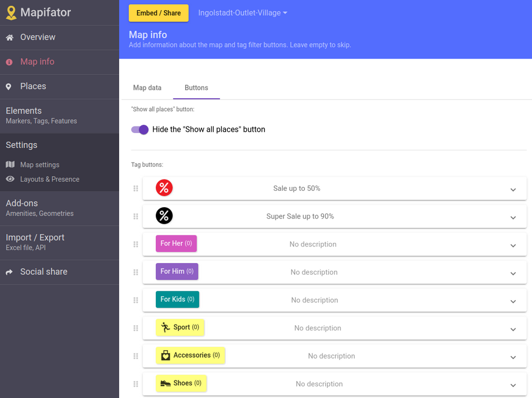Click the For Her tag button
Screen dimensions: 532x398
coord(177,243)
